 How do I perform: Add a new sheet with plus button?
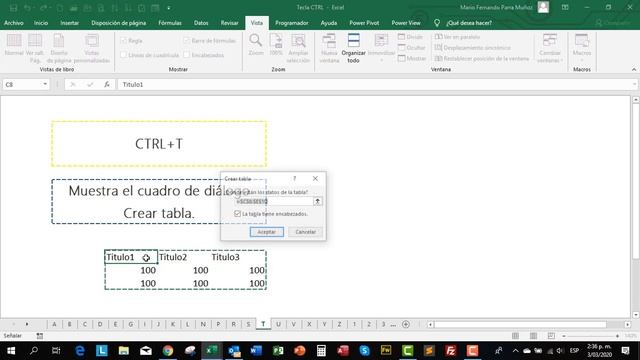click(x=406, y=324)
